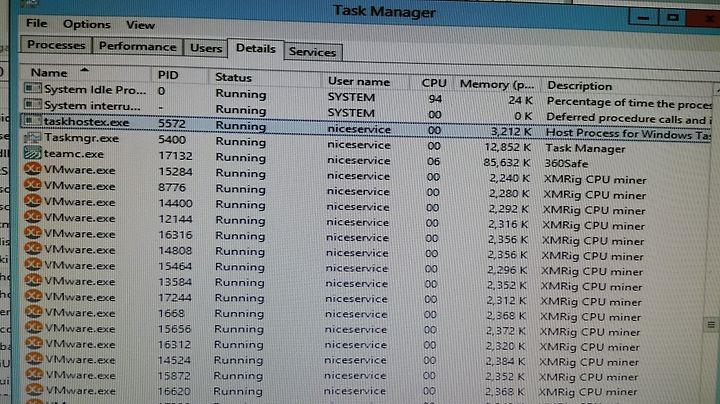
Task: Select the Details tab
Action: 255,49
